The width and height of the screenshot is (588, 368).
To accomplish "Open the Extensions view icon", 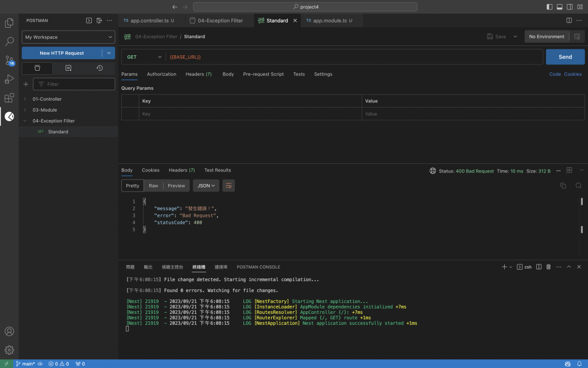I will point(9,98).
